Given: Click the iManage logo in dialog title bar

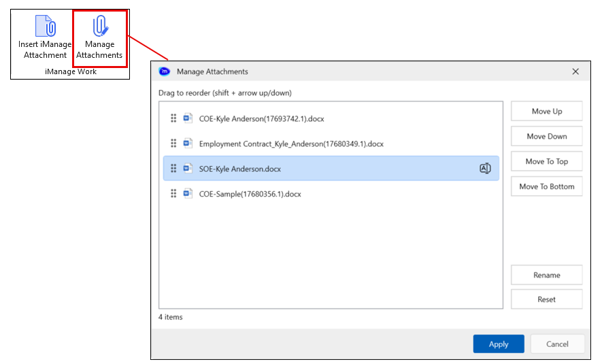Looking at the screenshot, I should (164, 71).
